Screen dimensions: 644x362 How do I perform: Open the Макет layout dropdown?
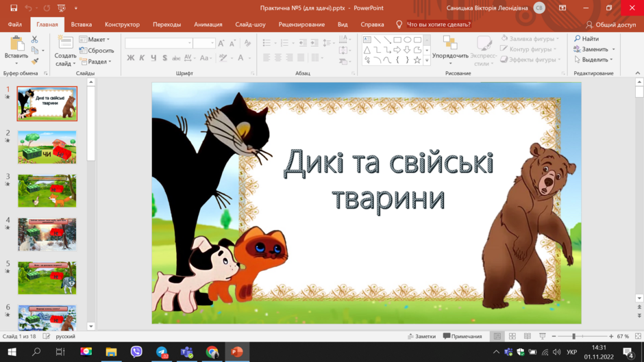95,40
